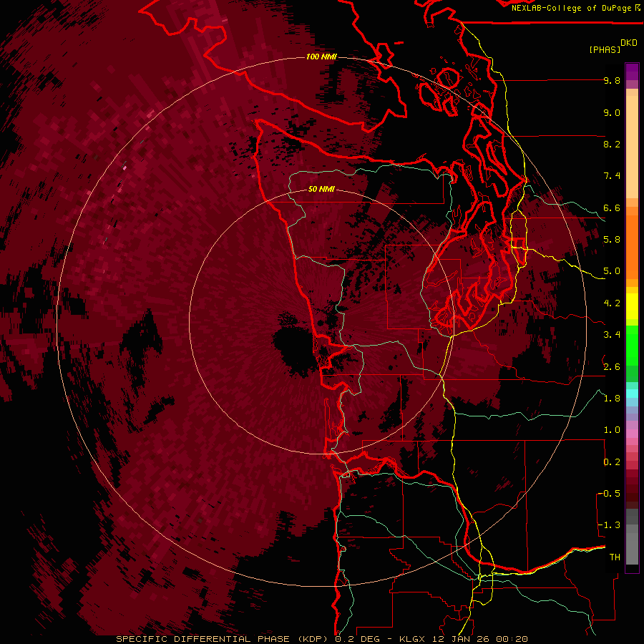The width and height of the screenshot is (644, 644).
Task: Click the 6.6 value on color scale
Action: [x=612, y=208]
